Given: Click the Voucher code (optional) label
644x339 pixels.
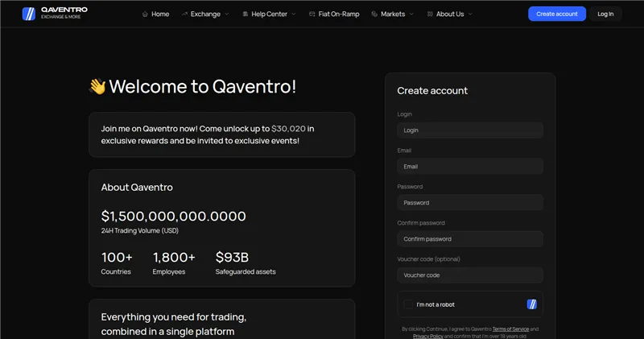Looking at the screenshot, I should pos(428,258).
